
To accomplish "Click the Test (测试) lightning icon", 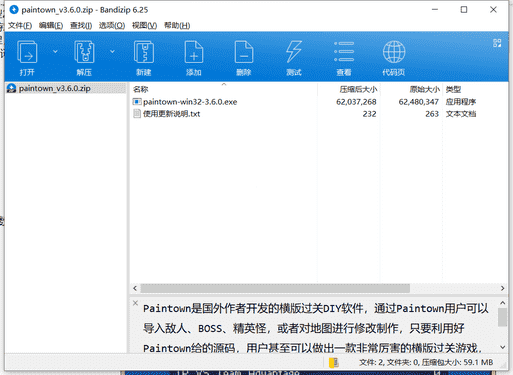I will click(x=294, y=52).
